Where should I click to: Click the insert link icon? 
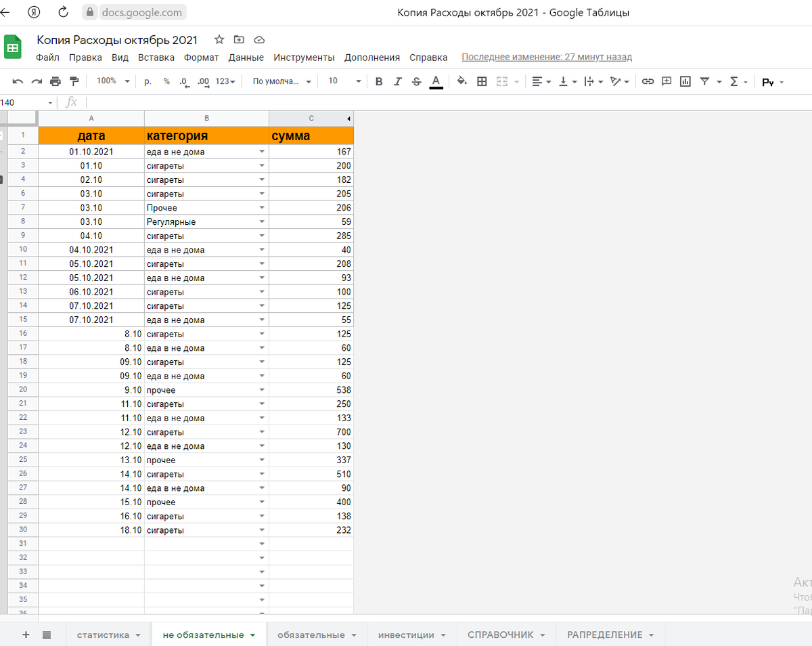point(648,81)
